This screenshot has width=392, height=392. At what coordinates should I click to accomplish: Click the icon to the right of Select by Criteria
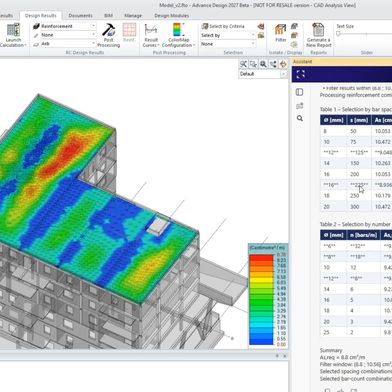pyautogui.click(x=261, y=26)
